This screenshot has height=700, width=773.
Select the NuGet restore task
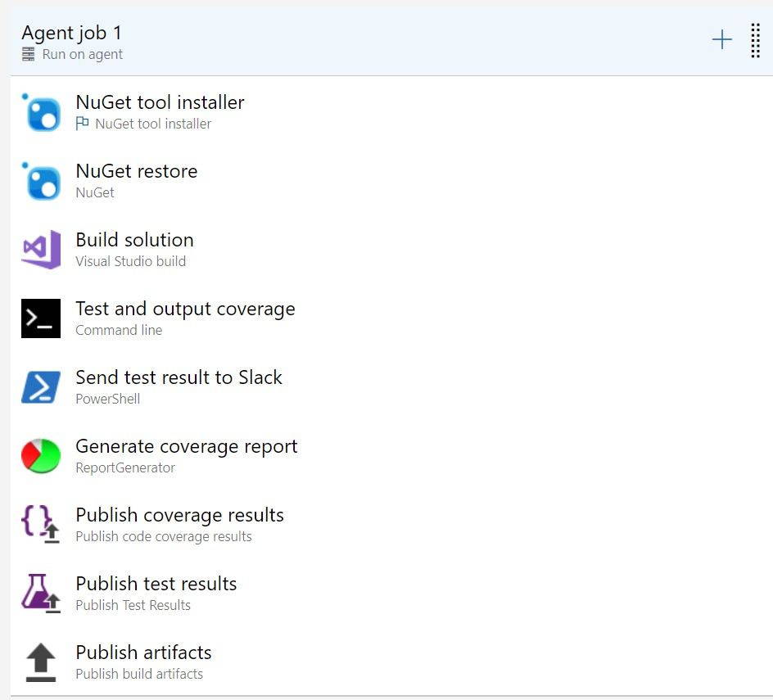tap(137, 172)
